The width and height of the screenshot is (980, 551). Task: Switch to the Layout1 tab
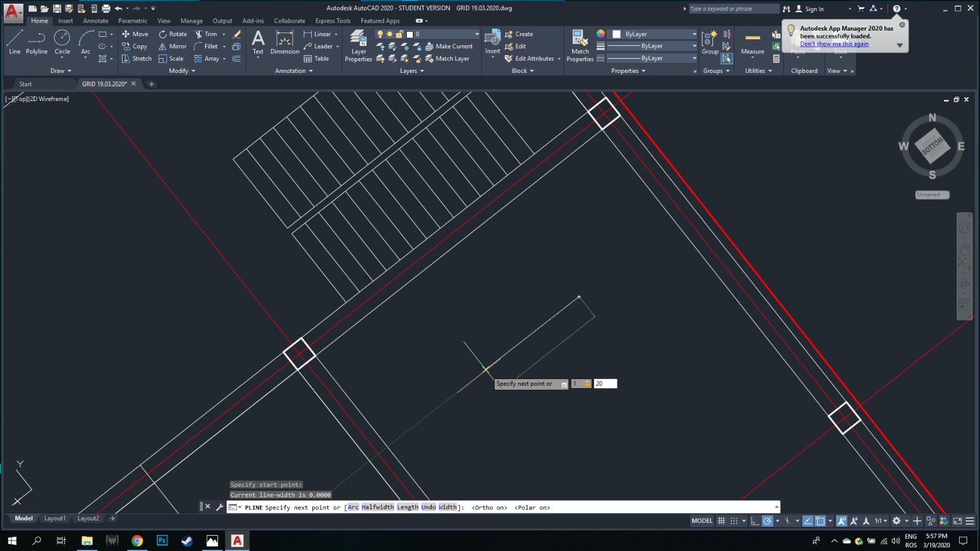55,518
